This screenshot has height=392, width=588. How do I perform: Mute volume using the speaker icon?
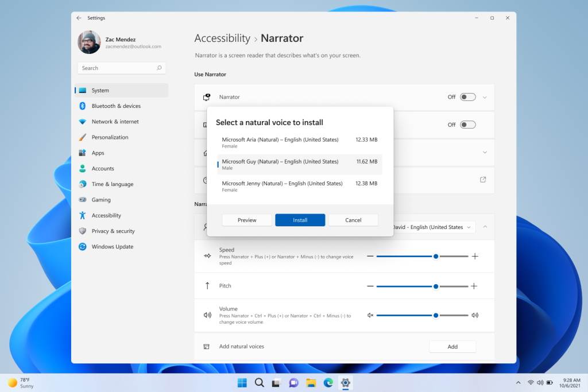[x=370, y=315]
